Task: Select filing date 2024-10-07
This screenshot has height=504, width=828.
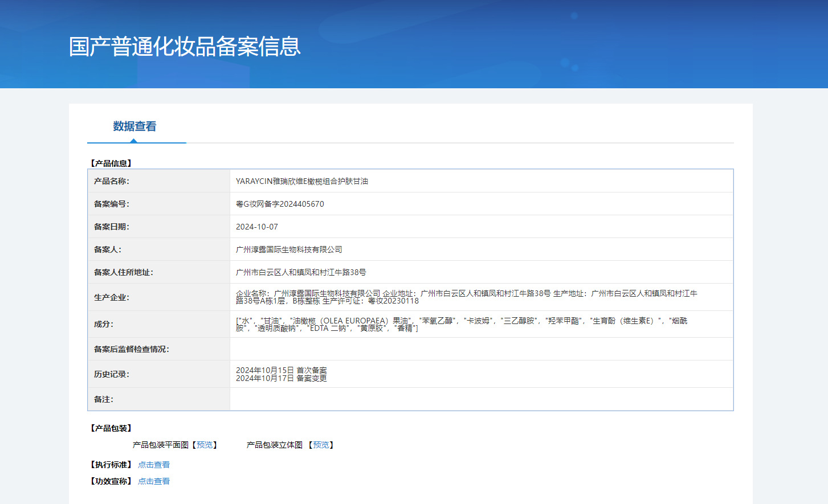Action: coord(257,227)
